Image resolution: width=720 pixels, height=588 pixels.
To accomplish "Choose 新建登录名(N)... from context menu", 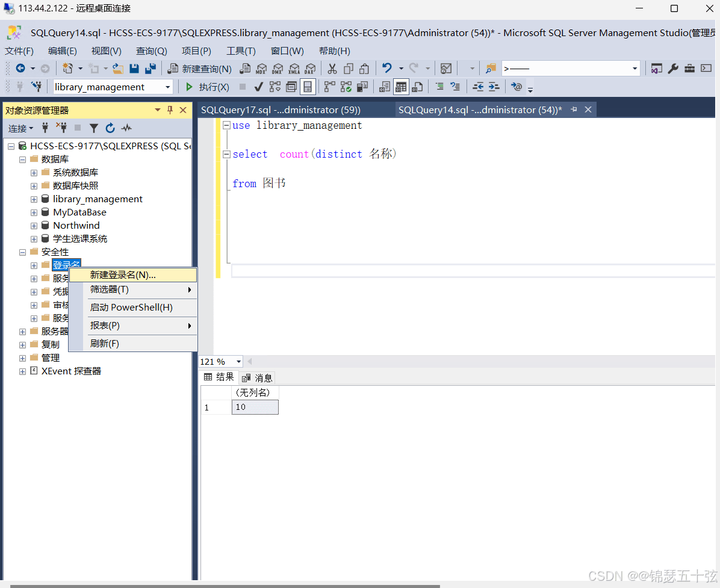I will tap(133, 275).
